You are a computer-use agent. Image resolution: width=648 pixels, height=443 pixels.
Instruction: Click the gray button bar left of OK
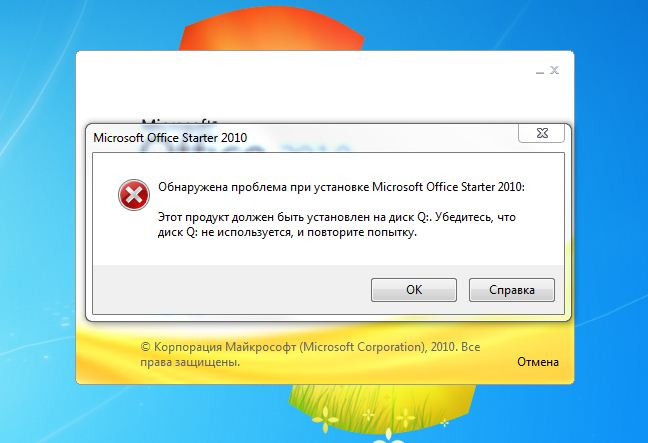231,289
